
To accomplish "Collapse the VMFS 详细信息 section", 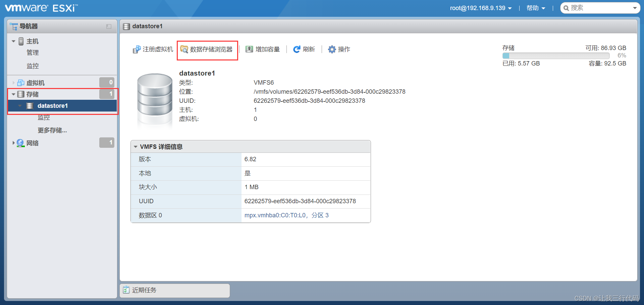I will point(136,147).
